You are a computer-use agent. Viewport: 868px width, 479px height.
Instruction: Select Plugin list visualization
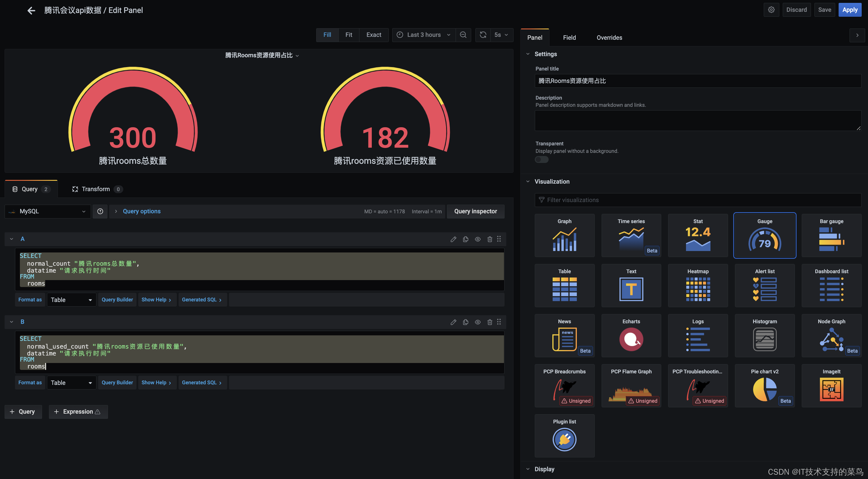tap(564, 436)
